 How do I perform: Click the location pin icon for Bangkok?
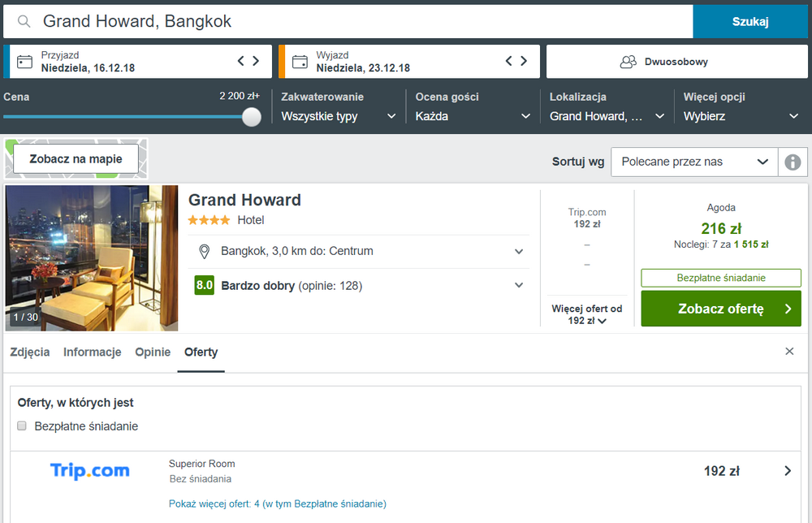[x=204, y=252]
